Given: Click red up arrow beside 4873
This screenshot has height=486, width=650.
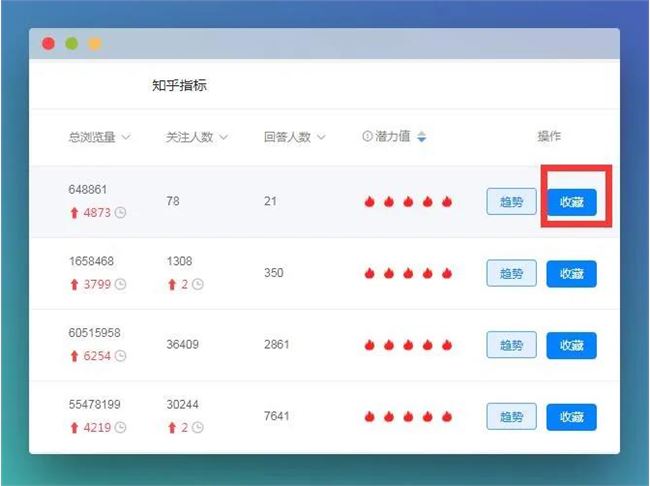Looking at the screenshot, I should tap(74, 213).
